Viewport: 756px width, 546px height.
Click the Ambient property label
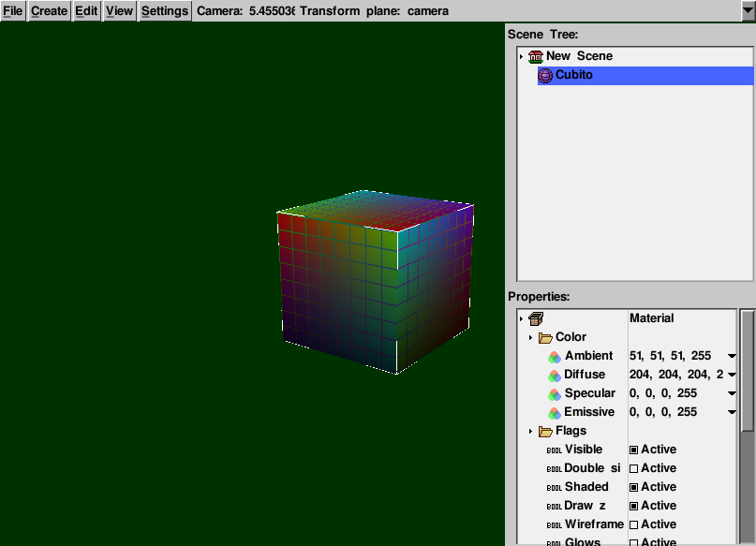[588, 356]
